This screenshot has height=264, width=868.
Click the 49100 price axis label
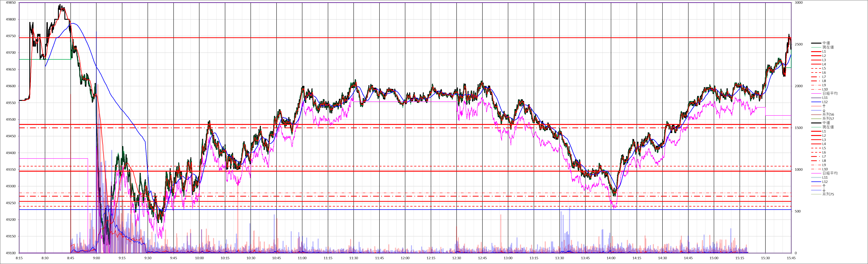[11, 253]
